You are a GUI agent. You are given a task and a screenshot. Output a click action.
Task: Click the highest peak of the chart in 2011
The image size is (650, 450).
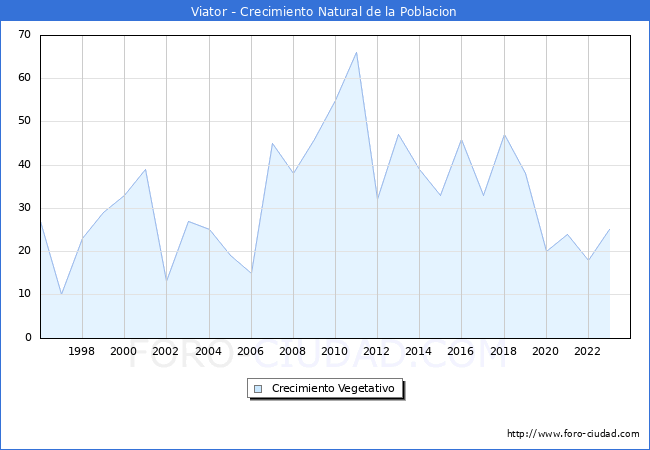click(356, 53)
